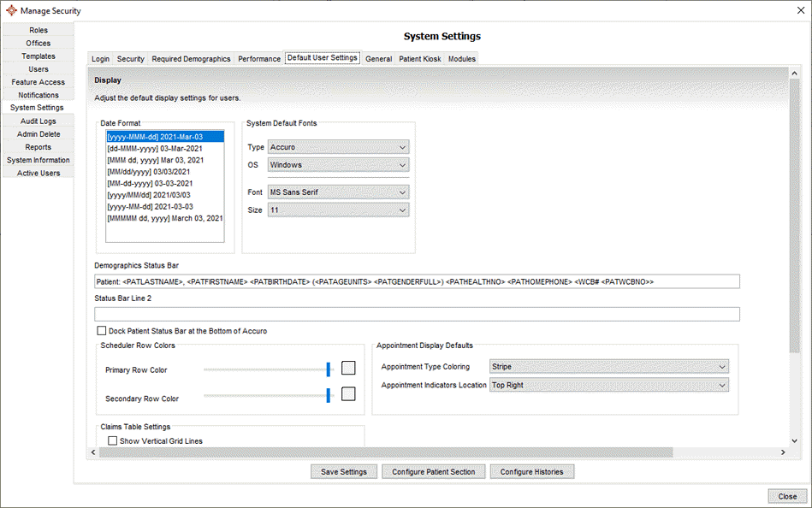Select the Performance tab
This screenshot has width=812, height=508.
tap(259, 59)
